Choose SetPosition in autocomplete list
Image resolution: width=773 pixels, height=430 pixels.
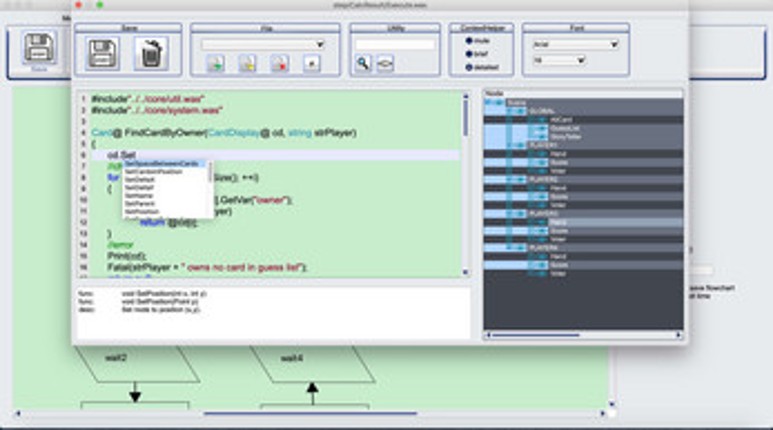(142, 212)
